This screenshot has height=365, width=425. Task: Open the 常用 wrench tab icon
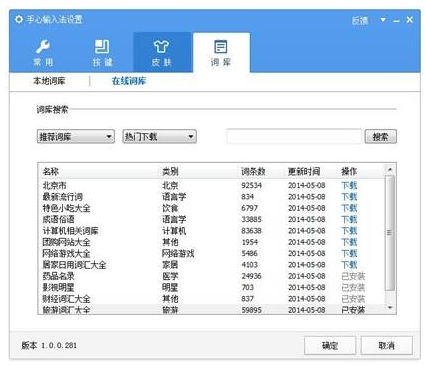coord(43,47)
